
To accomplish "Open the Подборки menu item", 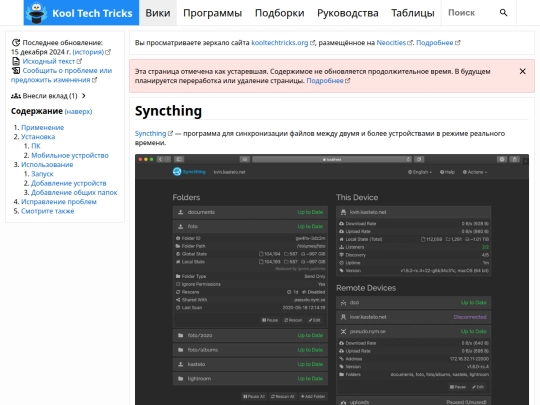I will (x=279, y=13).
